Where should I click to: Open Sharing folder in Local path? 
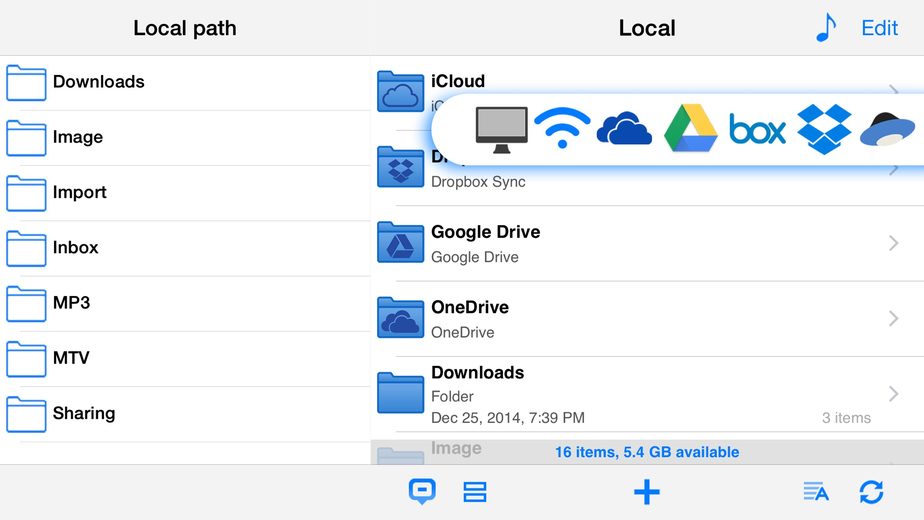(185, 414)
